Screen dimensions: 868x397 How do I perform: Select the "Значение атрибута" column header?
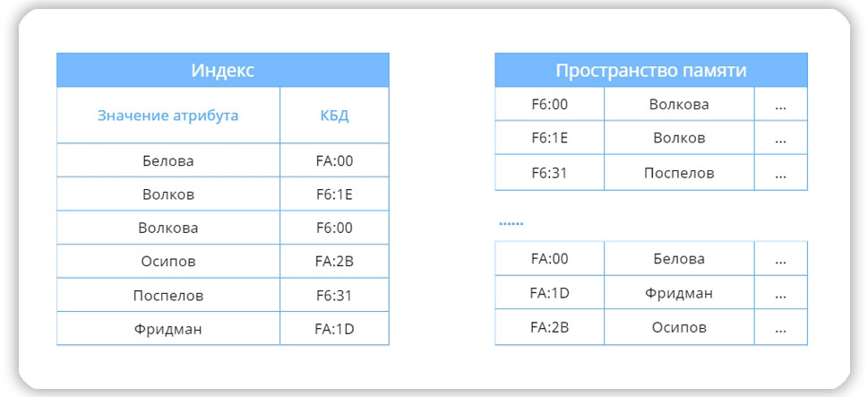tap(168, 116)
